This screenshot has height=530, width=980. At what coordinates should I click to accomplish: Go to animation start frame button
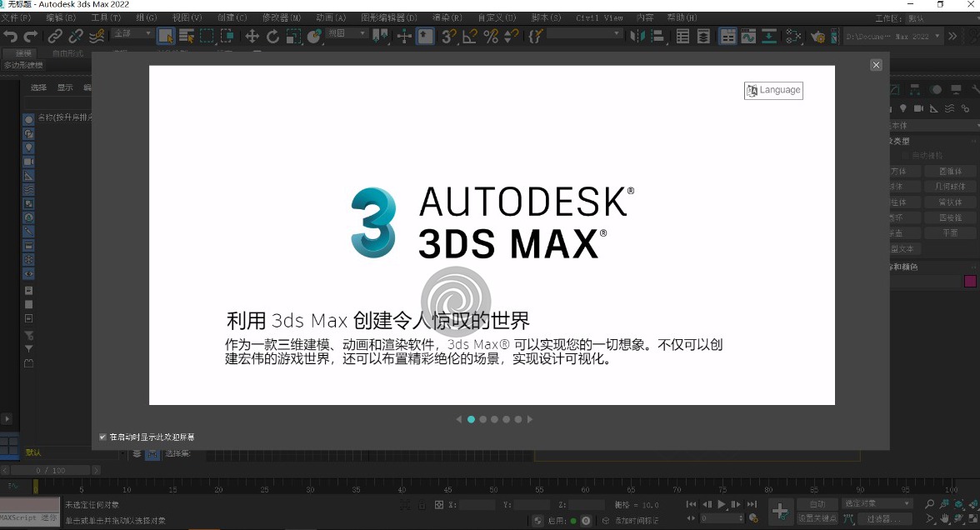[692, 504]
